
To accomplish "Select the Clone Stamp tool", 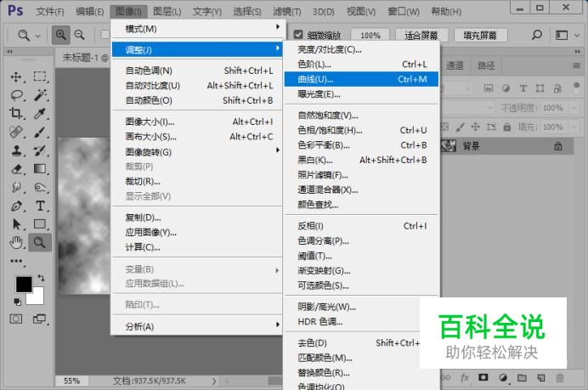I will click(16, 150).
